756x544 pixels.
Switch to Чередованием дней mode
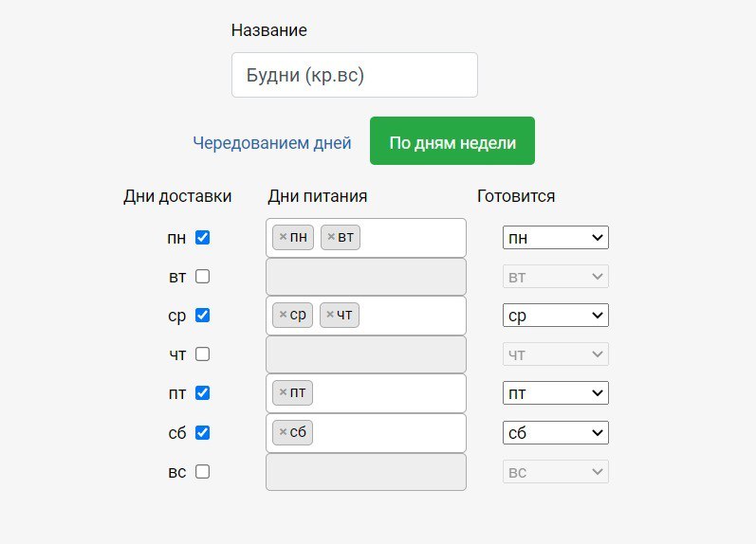click(x=272, y=143)
